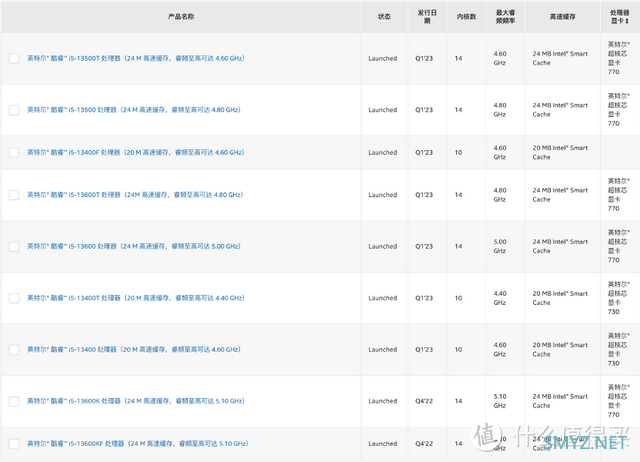The width and height of the screenshot is (640, 462).
Task: Open the i5-13600K processor link
Action: (x=136, y=401)
